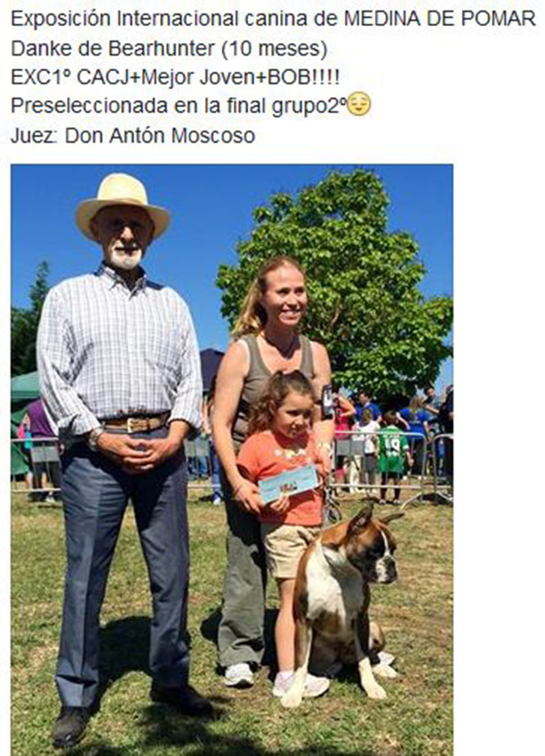Screen dimensions: 545x756
Task: Click the 'Danke de Bearhunter' name
Action: [113, 48]
